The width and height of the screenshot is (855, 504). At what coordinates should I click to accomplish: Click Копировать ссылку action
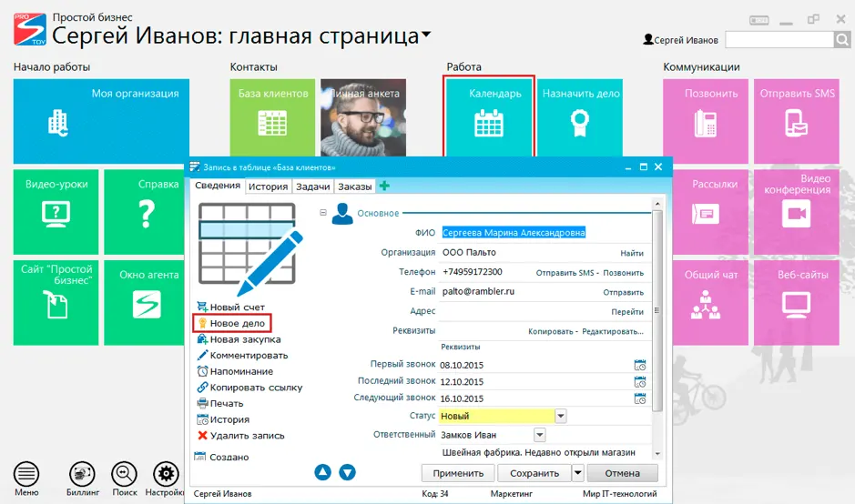click(x=249, y=388)
